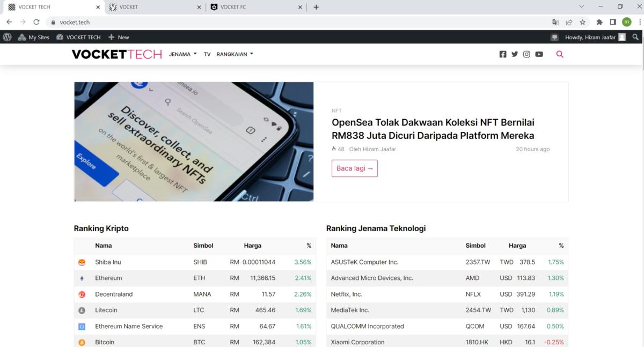Click the Ethereum Name Service icon

[x=82, y=327]
